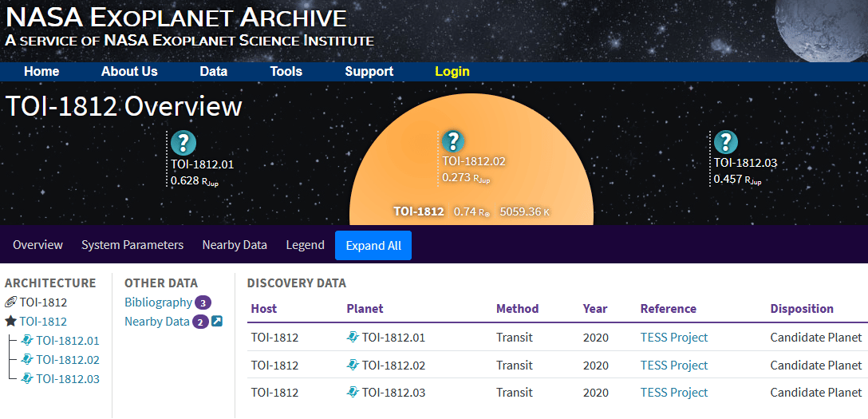Click the 5059.36 K star temperature

[x=525, y=211]
